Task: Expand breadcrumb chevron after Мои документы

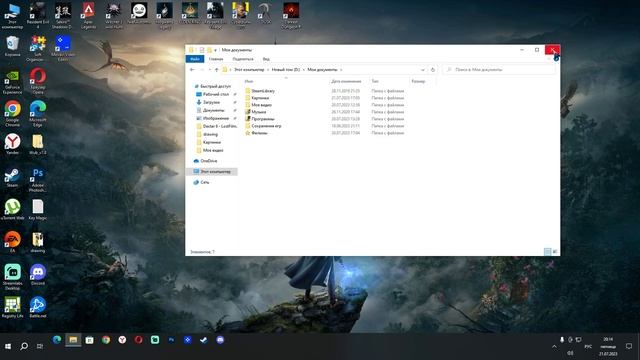Action: [341, 70]
